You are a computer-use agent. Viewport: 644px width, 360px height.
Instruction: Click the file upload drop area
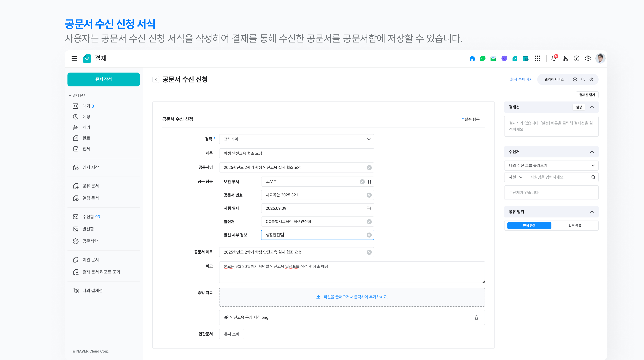pos(352,297)
